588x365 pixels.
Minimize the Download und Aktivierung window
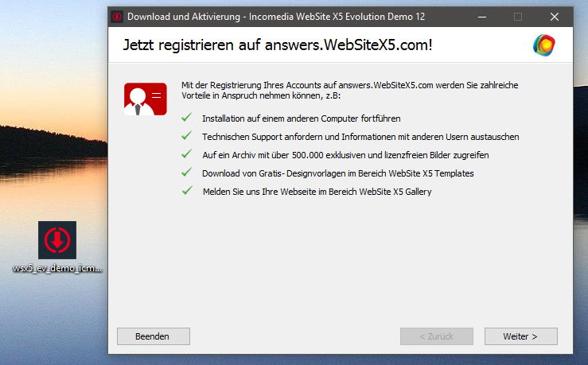(x=482, y=17)
